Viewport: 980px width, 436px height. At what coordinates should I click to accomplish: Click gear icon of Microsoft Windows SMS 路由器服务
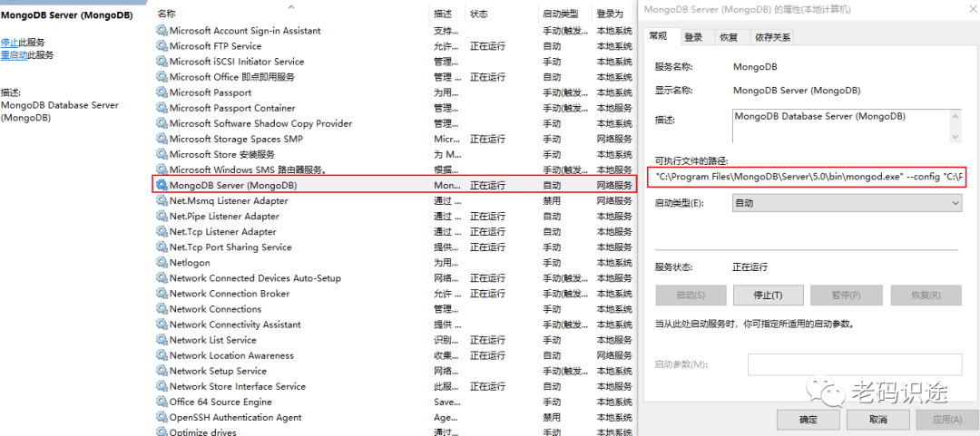click(x=162, y=170)
